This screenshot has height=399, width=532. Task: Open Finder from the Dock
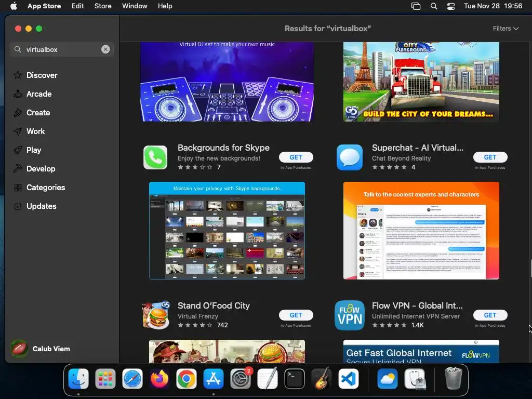click(78, 379)
